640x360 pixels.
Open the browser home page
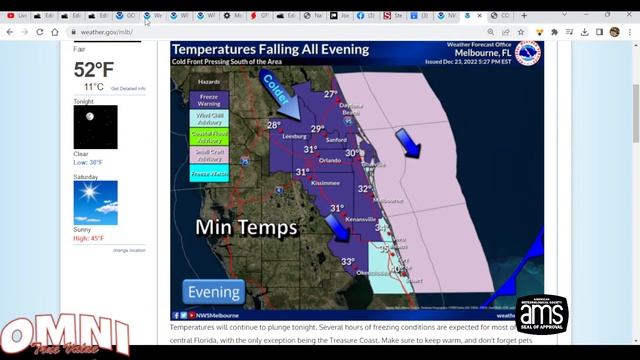[55, 32]
